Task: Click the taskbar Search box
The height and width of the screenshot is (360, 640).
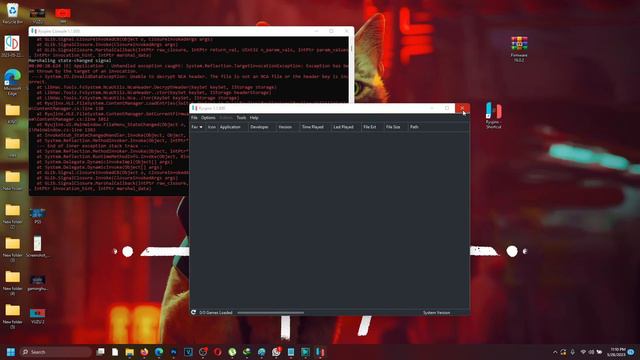Action: [x=56, y=352]
